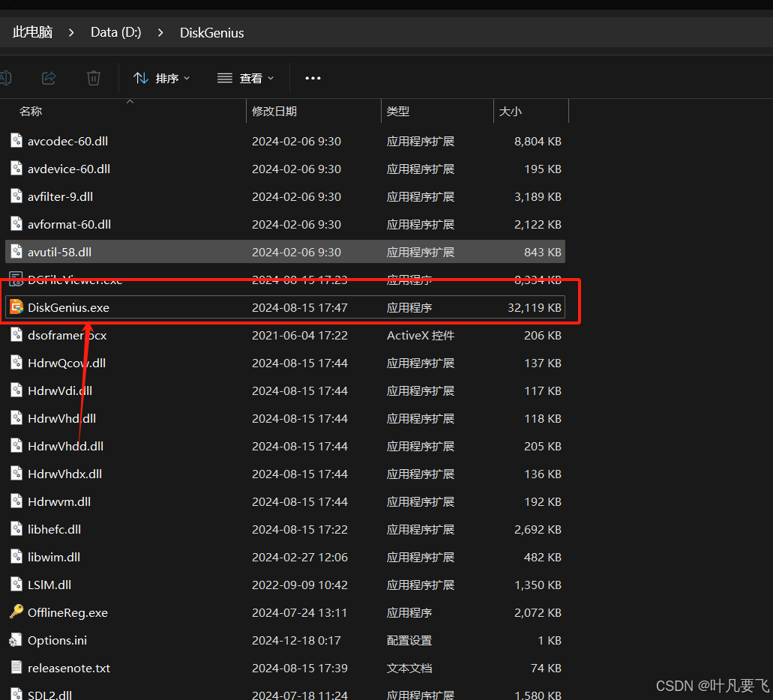The width and height of the screenshot is (773, 700).
Task: Select the avformat-60.dll file icon
Action: coord(16,224)
